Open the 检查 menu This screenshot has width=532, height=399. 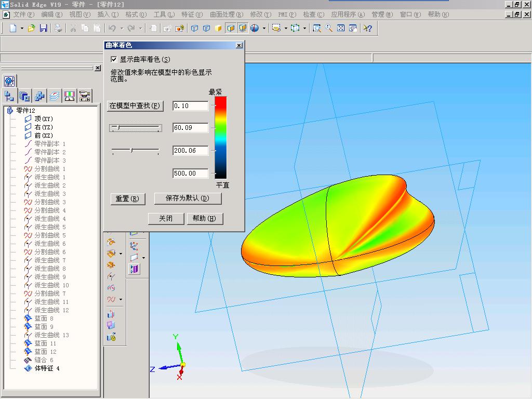point(313,15)
